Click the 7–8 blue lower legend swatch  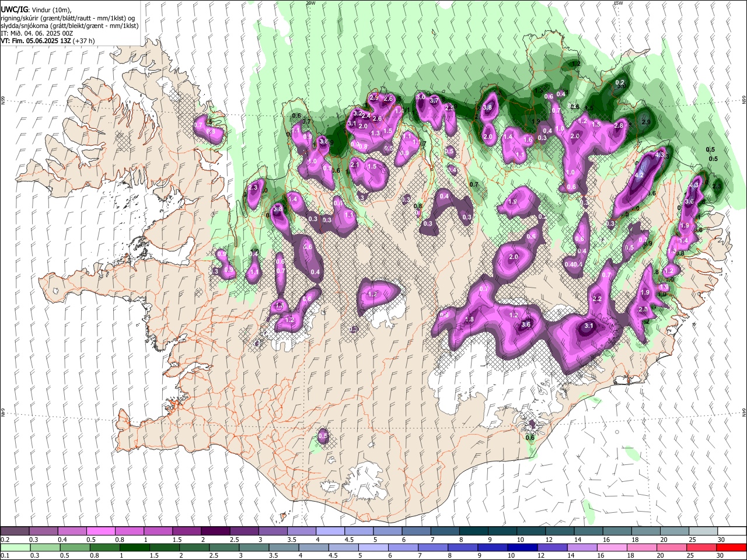432,547
